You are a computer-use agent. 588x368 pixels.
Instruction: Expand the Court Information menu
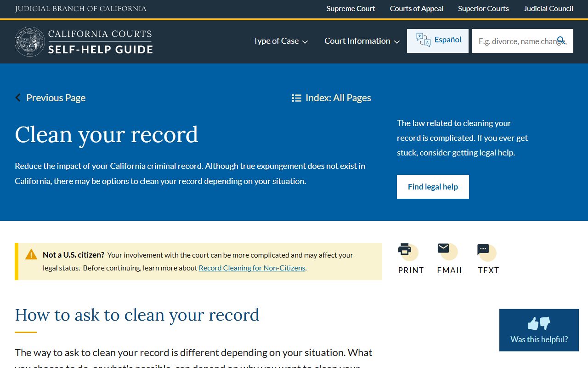(x=362, y=41)
